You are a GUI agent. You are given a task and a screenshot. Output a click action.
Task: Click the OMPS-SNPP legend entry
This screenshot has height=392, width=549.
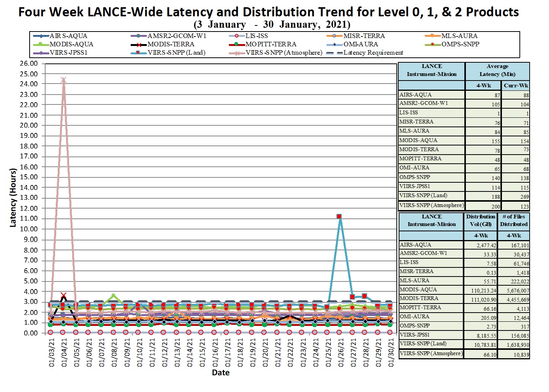click(453, 44)
